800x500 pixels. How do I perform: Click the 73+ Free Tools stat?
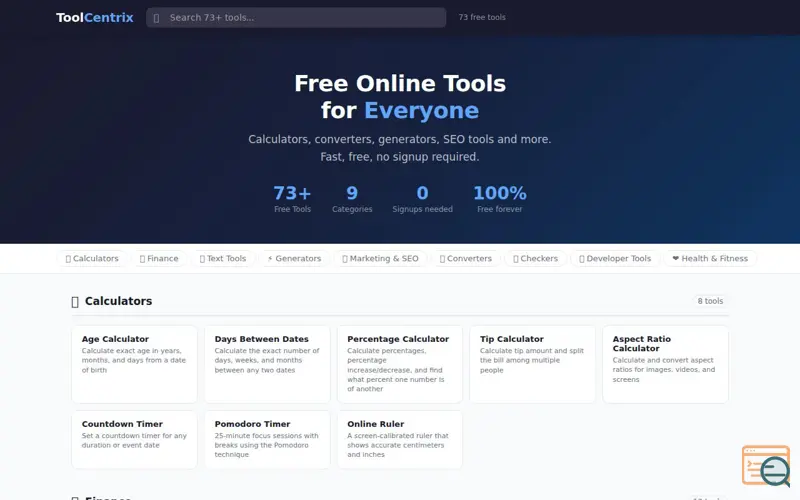(x=292, y=198)
